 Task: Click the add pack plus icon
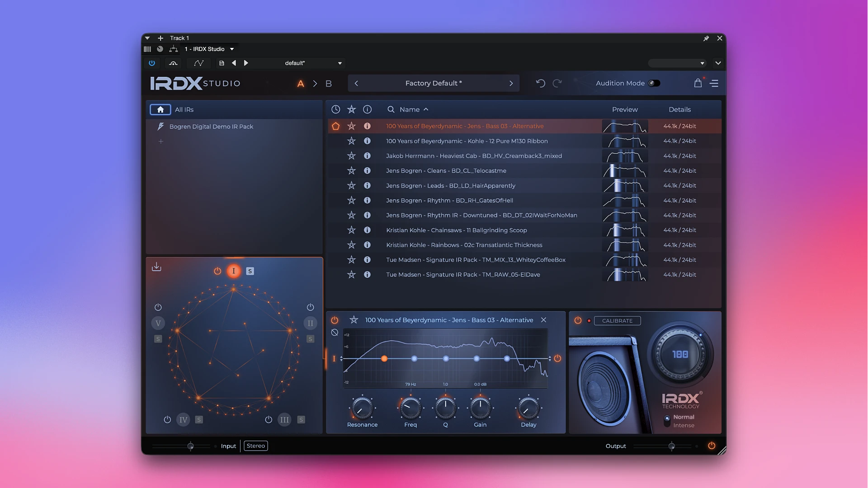click(160, 141)
